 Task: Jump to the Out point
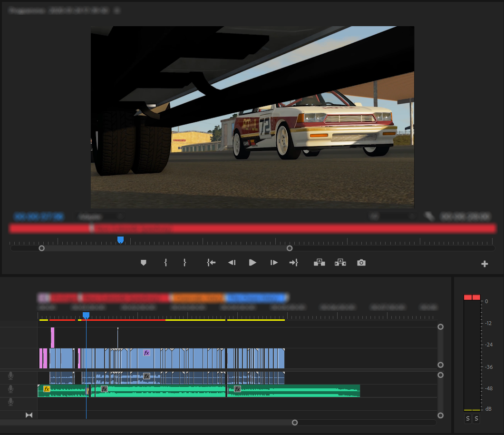coord(293,263)
